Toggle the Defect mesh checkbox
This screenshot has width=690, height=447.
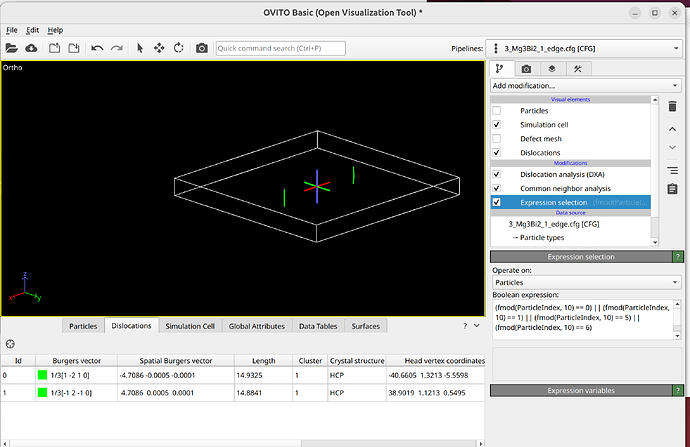pos(497,138)
